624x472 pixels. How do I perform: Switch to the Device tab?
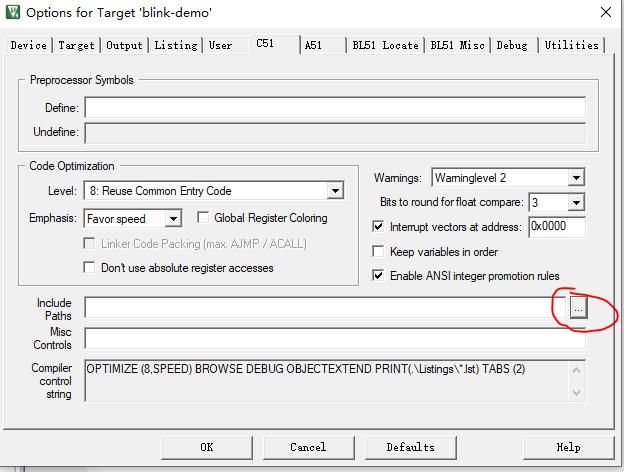pyautogui.click(x=29, y=45)
